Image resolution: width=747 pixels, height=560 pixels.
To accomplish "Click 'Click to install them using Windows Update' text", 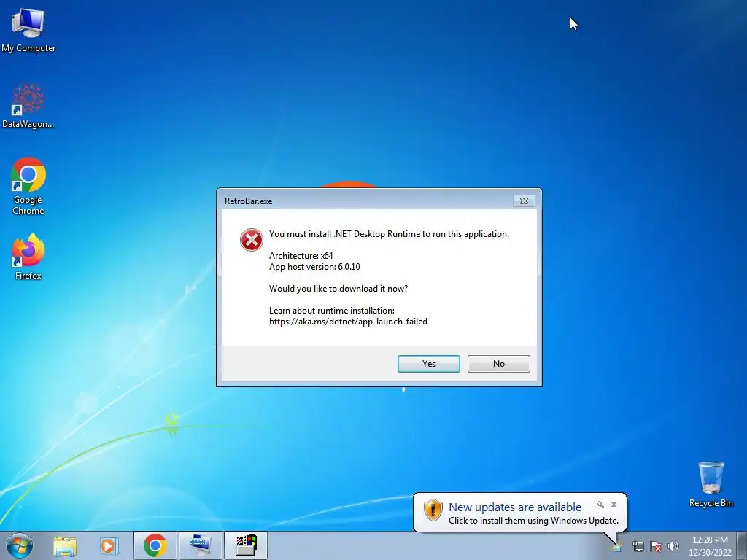I will pyautogui.click(x=533, y=521).
